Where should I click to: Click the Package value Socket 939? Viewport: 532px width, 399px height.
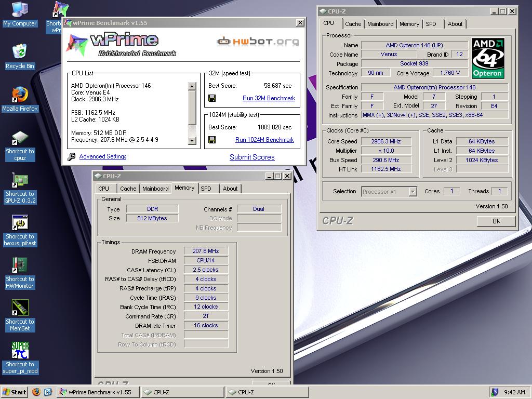pos(414,63)
